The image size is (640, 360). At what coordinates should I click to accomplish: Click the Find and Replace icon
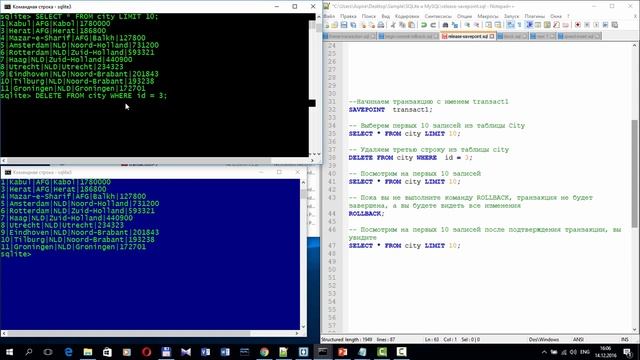tap(456, 25)
